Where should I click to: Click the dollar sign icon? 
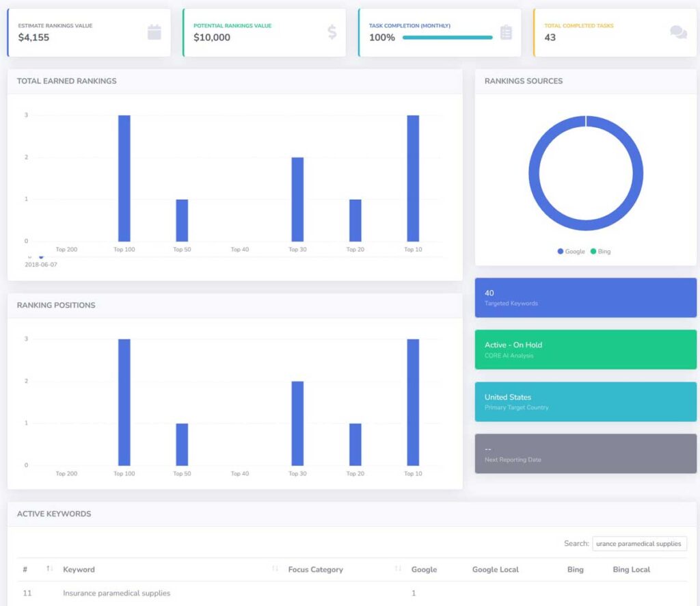tap(332, 32)
